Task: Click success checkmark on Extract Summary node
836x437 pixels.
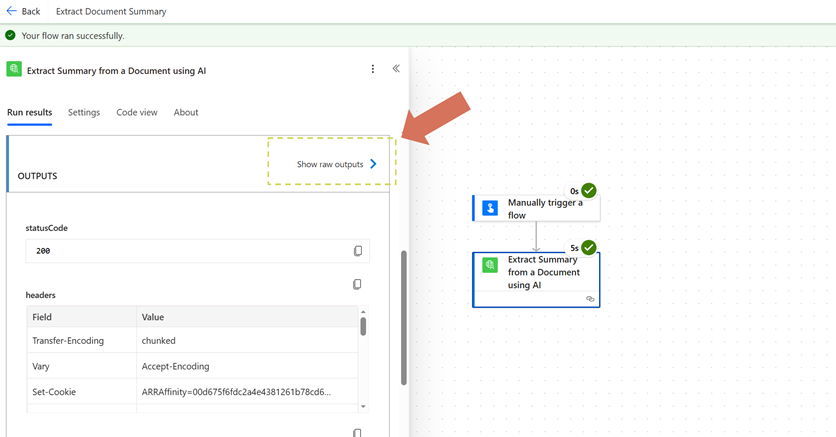Action: pyautogui.click(x=589, y=247)
